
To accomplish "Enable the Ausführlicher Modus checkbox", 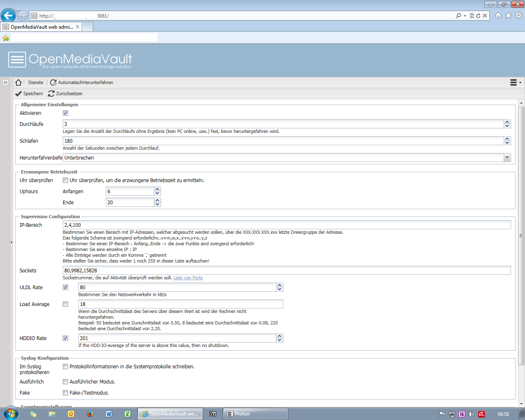I will pos(65,382).
